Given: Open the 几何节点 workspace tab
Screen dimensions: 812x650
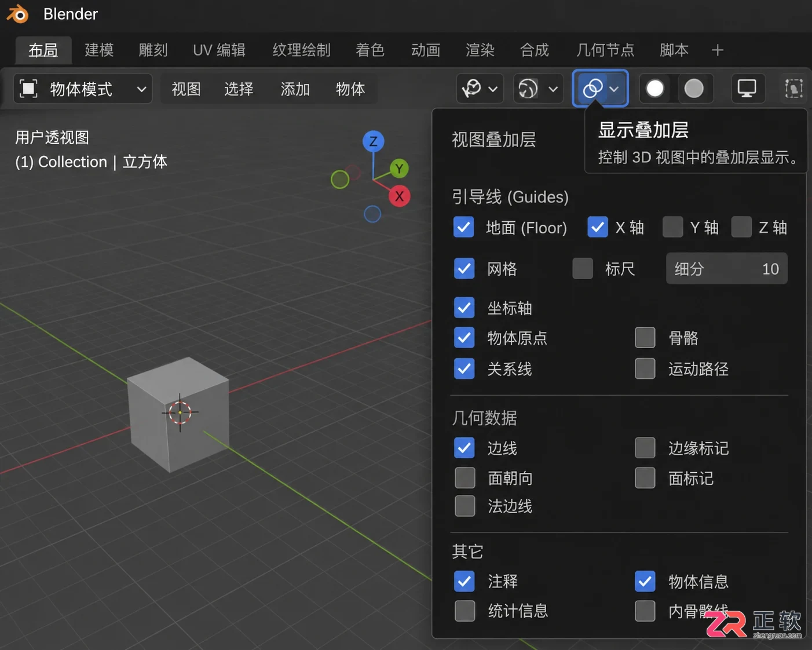Looking at the screenshot, I should pyautogui.click(x=605, y=50).
